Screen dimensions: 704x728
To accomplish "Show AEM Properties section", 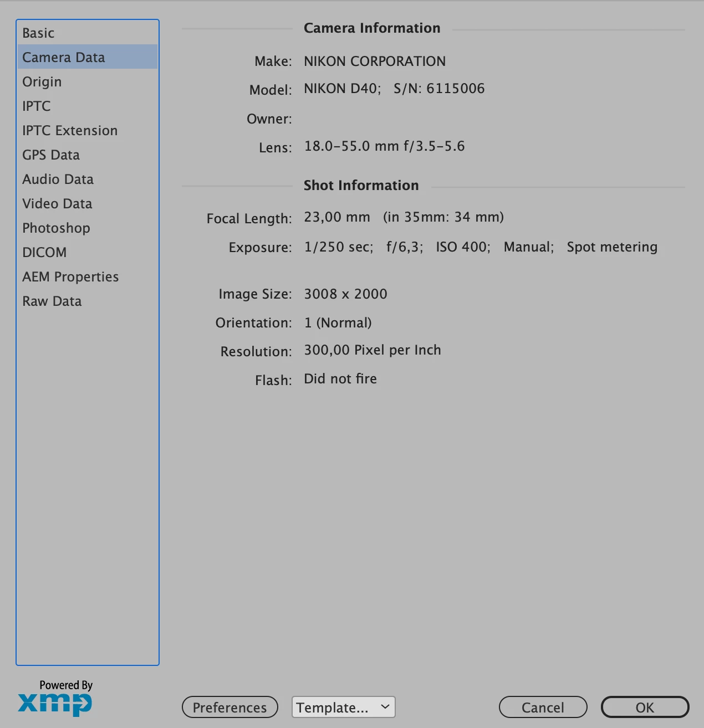I will pyautogui.click(x=88, y=276).
